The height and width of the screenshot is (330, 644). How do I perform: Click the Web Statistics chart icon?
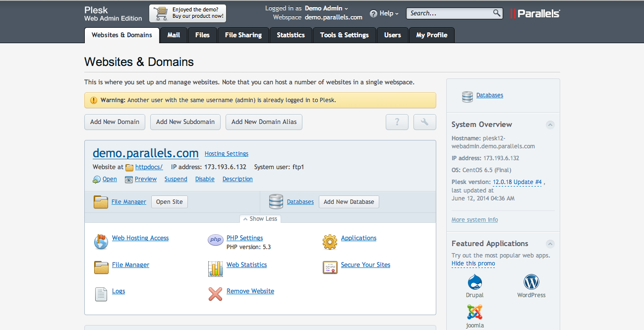point(216,268)
